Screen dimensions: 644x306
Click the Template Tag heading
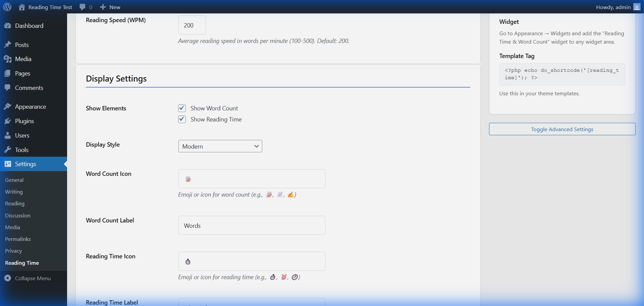click(x=517, y=56)
